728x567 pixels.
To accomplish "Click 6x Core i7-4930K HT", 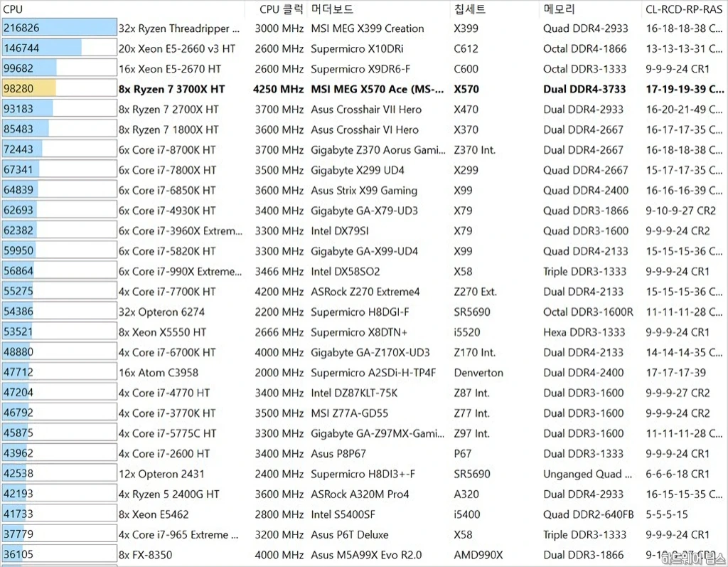I will 167,211.
